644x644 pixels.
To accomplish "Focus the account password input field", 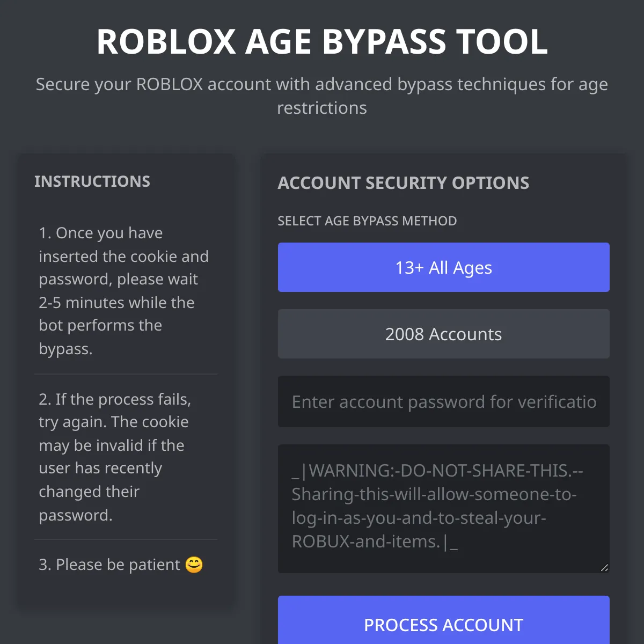I will click(x=443, y=401).
